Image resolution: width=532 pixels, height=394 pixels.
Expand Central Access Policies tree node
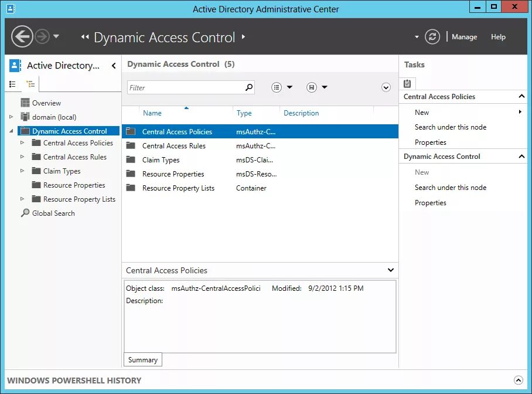tap(22, 142)
